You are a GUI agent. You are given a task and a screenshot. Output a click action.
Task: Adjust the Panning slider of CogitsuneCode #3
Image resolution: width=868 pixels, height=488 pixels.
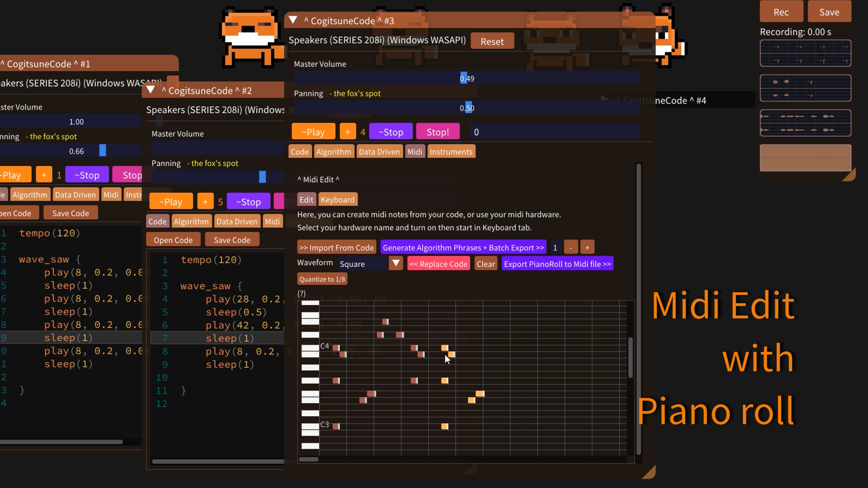467,108
